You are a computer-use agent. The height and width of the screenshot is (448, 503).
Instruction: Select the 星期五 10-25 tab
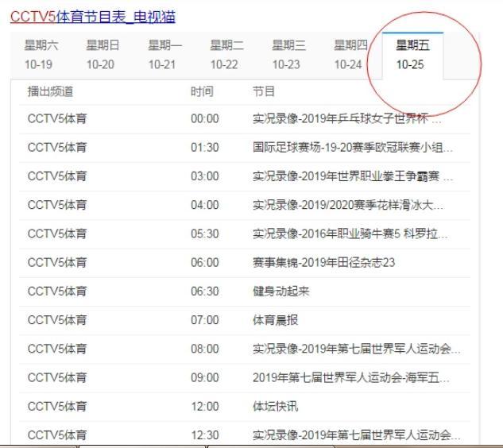[x=412, y=55]
